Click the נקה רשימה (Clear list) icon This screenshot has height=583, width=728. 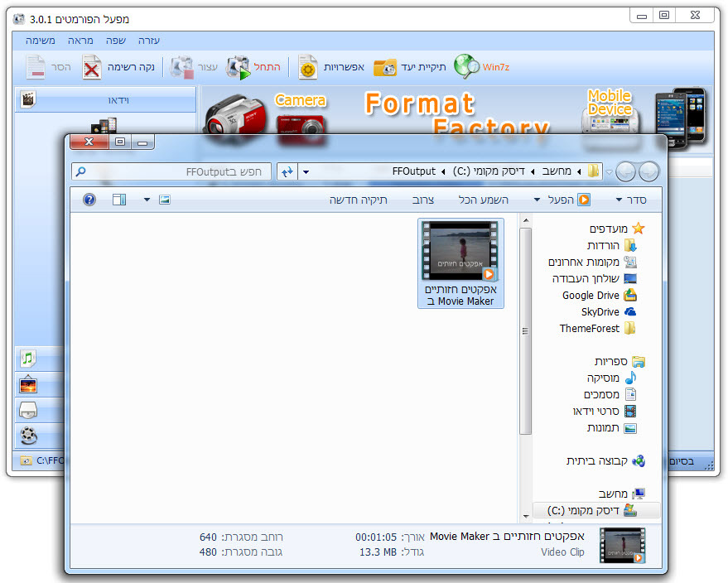click(x=91, y=67)
